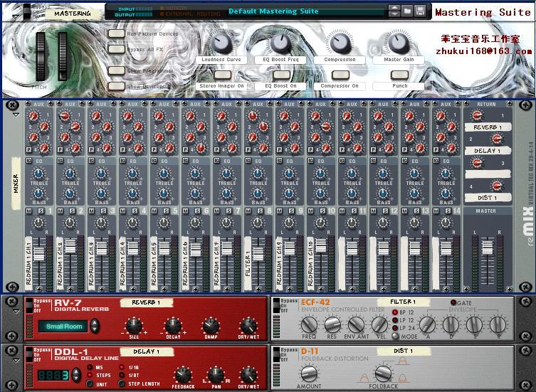536x392 pixels.
Task: Toggle the Show Devices button
Action: point(116,86)
